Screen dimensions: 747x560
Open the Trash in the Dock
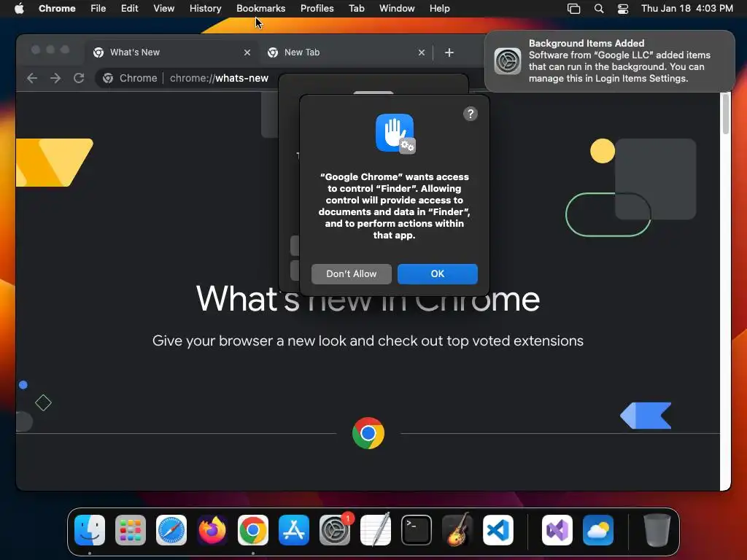[x=657, y=530]
